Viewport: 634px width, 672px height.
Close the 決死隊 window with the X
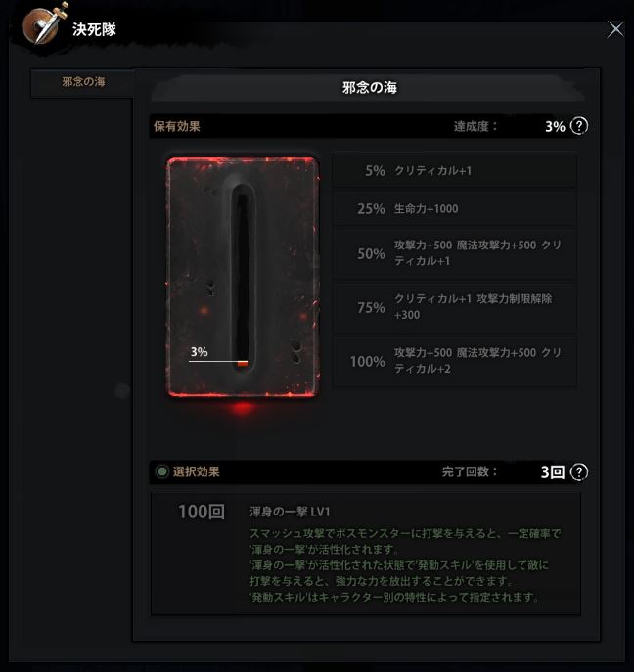(x=615, y=29)
